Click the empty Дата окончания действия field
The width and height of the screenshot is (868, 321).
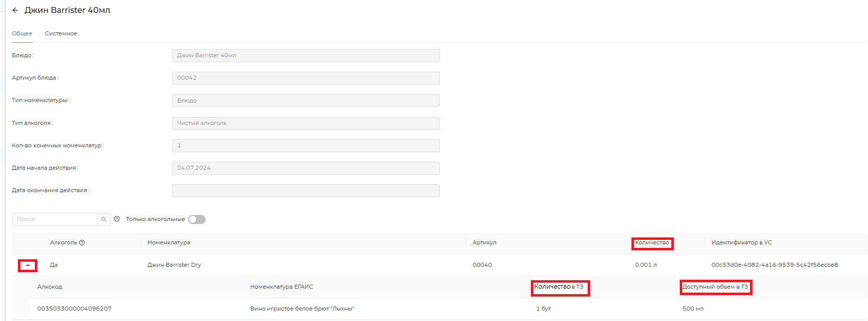(x=305, y=191)
